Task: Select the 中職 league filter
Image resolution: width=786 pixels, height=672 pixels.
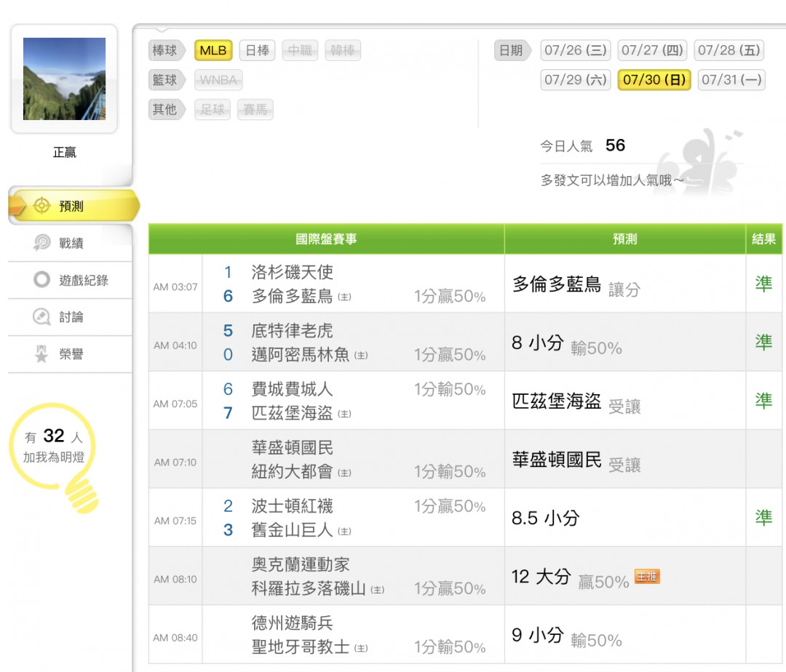Action: 300,51
